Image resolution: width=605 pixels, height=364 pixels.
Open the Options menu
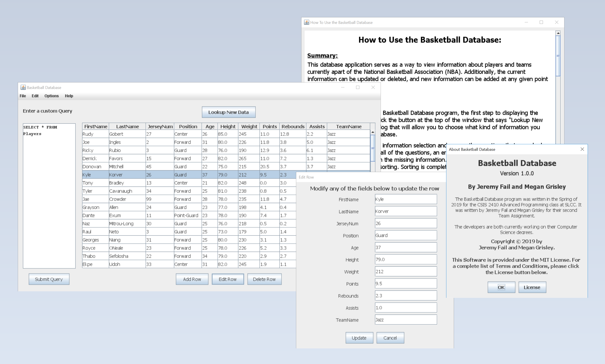(x=51, y=96)
